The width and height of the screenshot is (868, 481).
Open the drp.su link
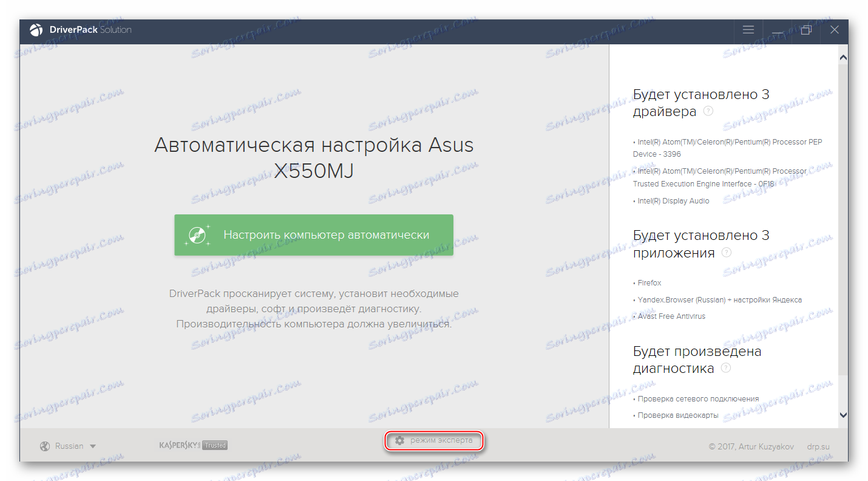click(818, 447)
